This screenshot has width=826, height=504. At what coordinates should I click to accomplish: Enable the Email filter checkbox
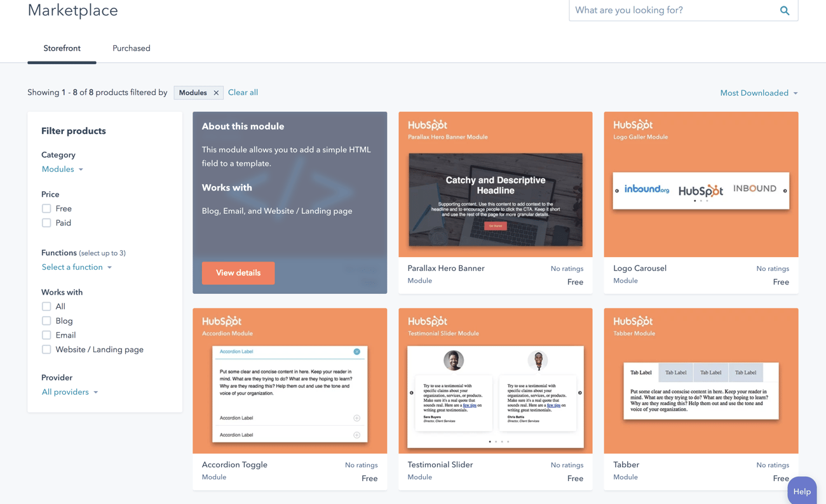click(46, 335)
